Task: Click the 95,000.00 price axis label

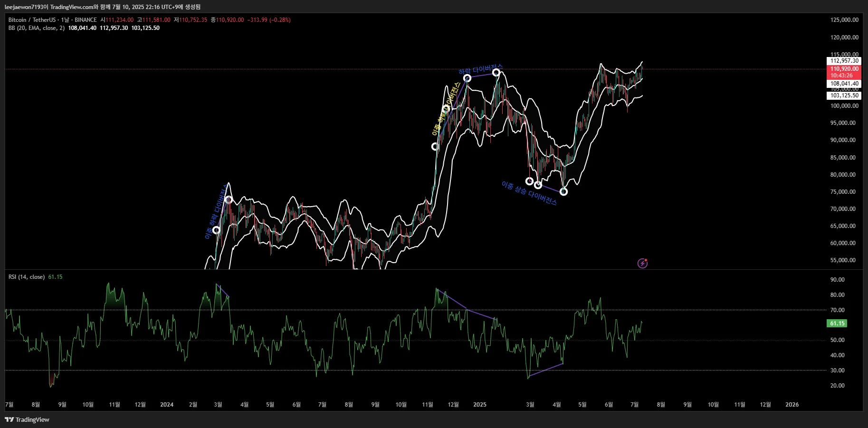Action: click(x=843, y=123)
